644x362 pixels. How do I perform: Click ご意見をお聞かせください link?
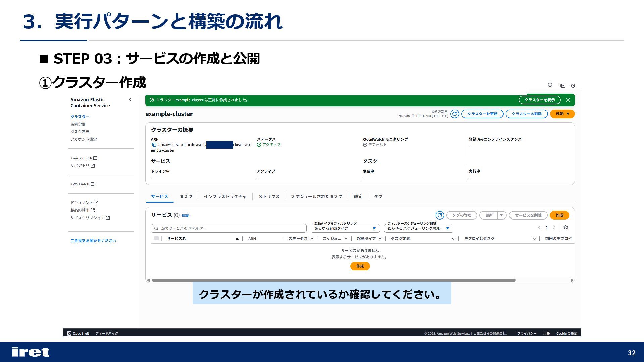click(x=93, y=241)
